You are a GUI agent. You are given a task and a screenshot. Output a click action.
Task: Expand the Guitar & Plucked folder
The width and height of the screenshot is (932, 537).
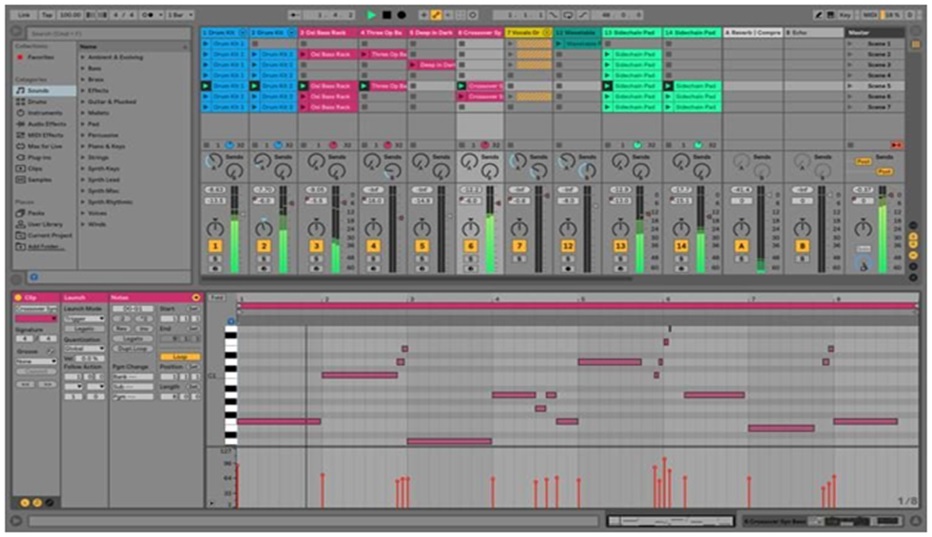[83, 102]
